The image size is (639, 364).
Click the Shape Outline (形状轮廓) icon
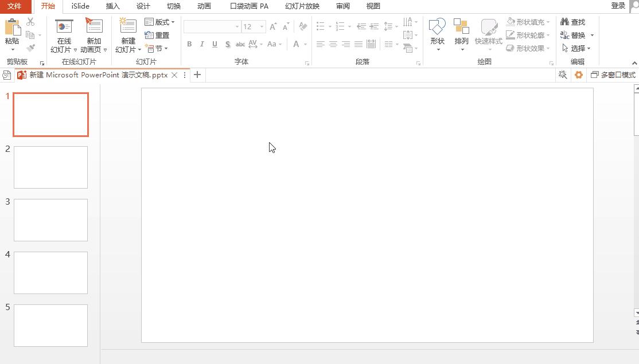pyautogui.click(x=509, y=34)
